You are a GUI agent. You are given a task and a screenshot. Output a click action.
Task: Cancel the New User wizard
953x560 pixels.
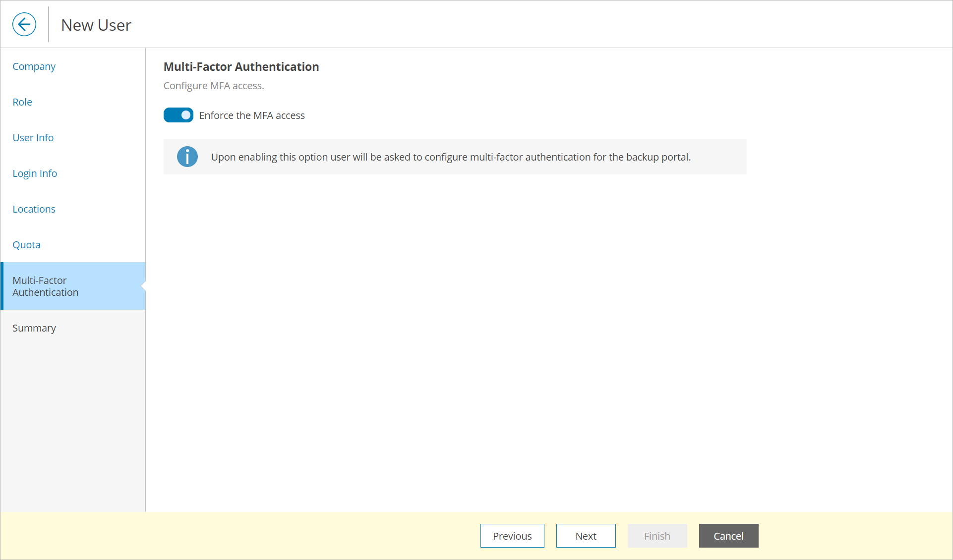[728, 536]
